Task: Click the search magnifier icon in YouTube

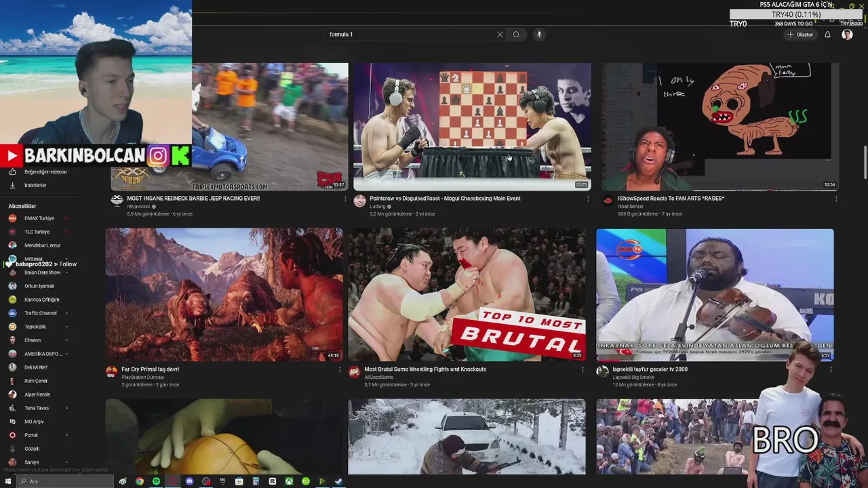Action: (x=516, y=35)
